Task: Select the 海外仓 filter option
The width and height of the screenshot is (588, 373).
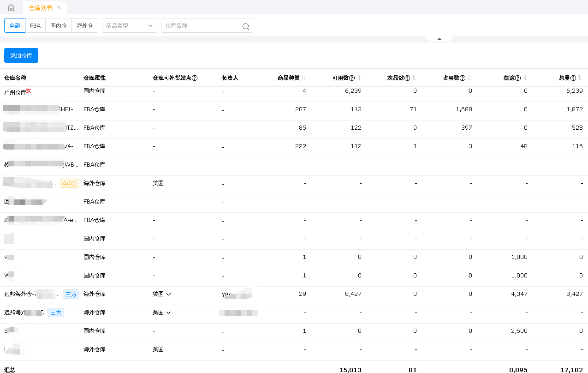Action: (x=85, y=26)
